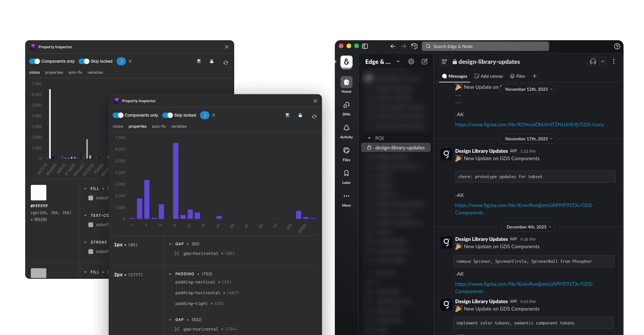Switch to variables tab in front inspector
Image resolution: width=644 pixels, height=335 pixels.
pyautogui.click(x=179, y=126)
